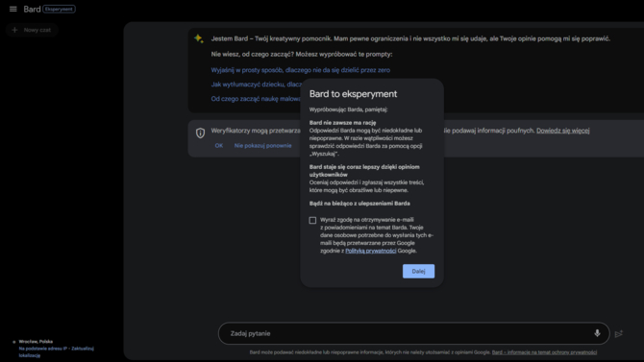This screenshot has height=362, width=644.
Task: Click the privacy shield icon
Action: coord(200,133)
